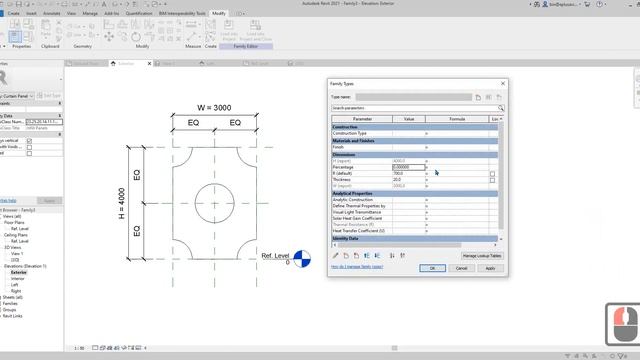Image resolution: width=640 pixels, height=360 pixels.
Task: Click the Measure tool icon in ribbon
Action: tap(191, 25)
